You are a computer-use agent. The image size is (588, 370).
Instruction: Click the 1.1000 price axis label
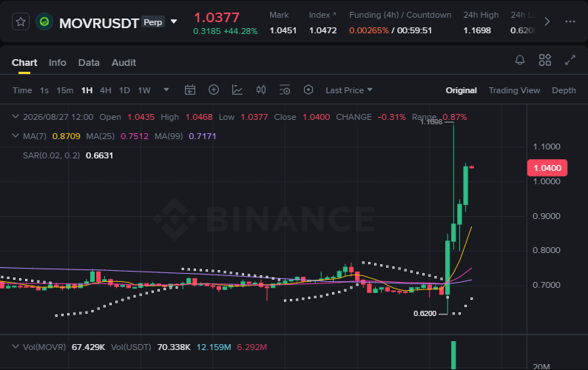(547, 147)
